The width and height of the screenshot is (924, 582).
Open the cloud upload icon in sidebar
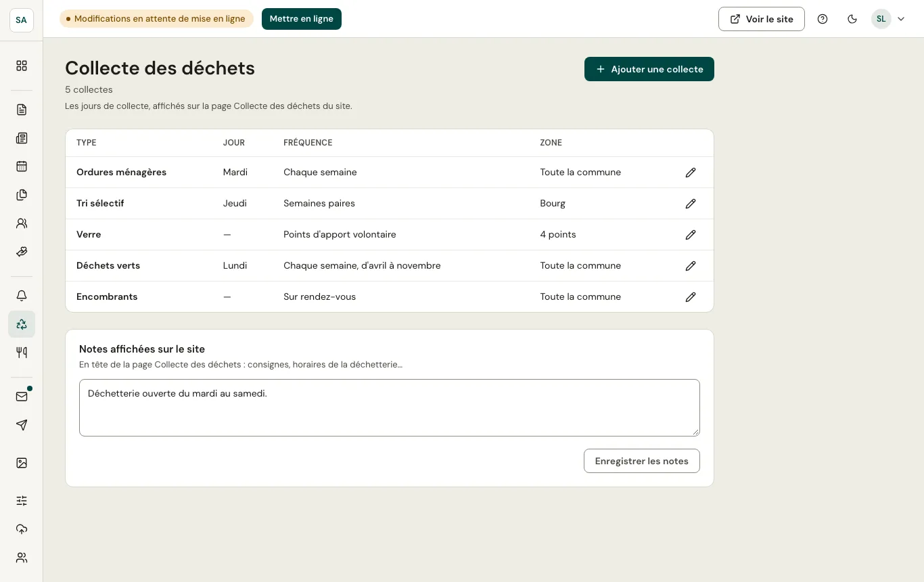click(x=22, y=529)
